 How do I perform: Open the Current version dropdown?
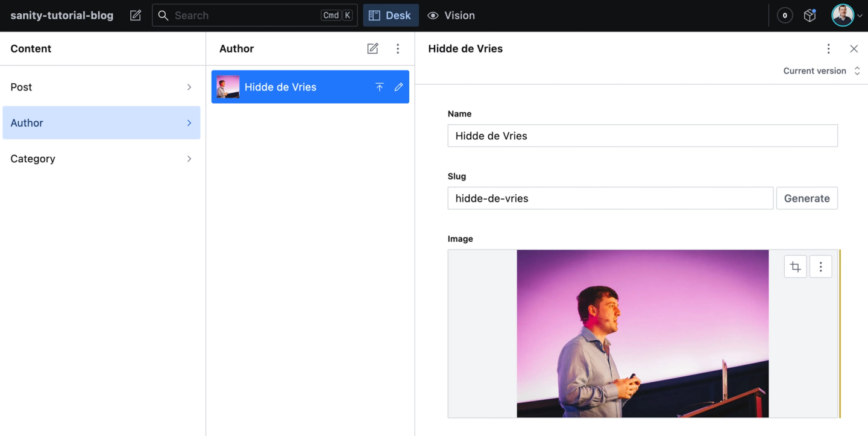[x=822, y=71]
